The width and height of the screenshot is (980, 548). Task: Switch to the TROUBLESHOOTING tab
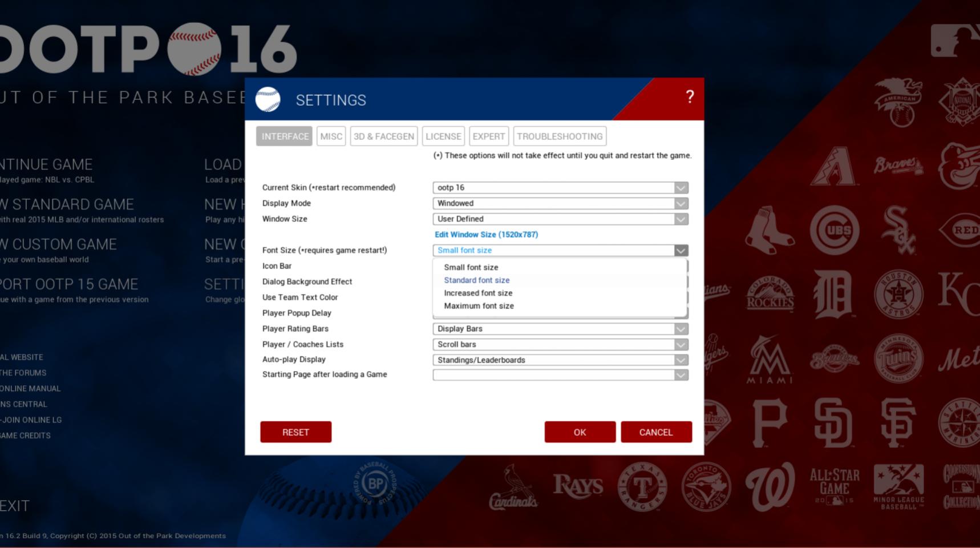(560, 136)
